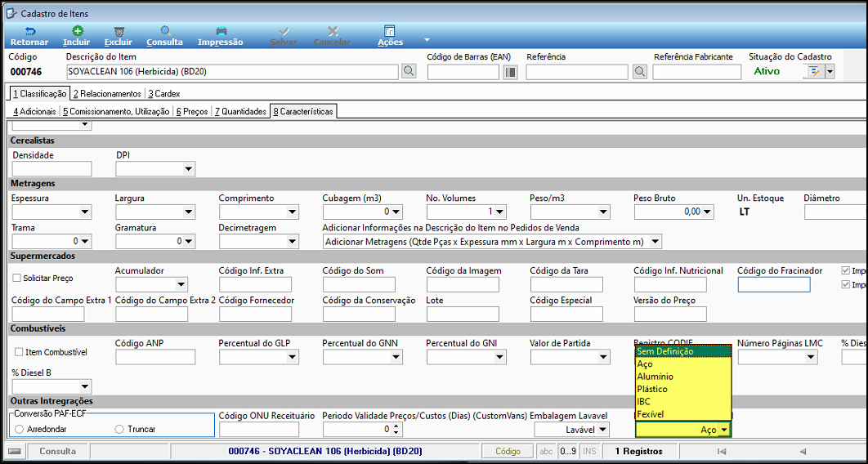Screen dimensions: 868x464
Task: Switch to 5 Comissionamento, Utilização tab
Action: point(116,112)
